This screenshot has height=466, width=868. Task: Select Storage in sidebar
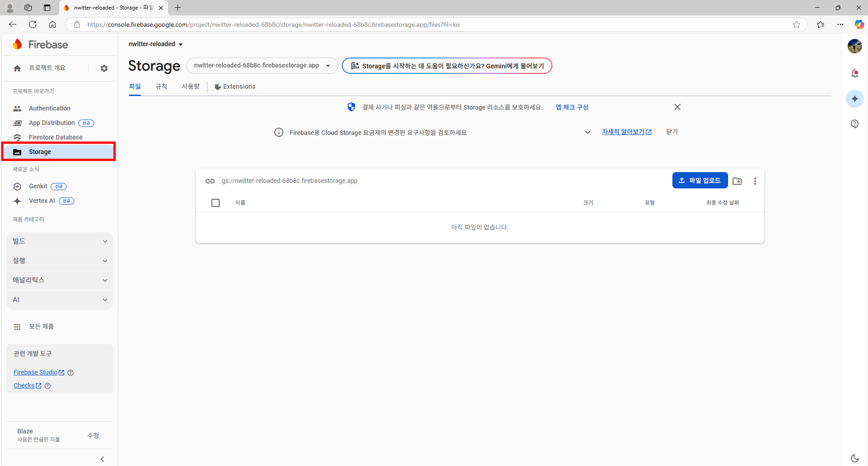click(59, 152)
